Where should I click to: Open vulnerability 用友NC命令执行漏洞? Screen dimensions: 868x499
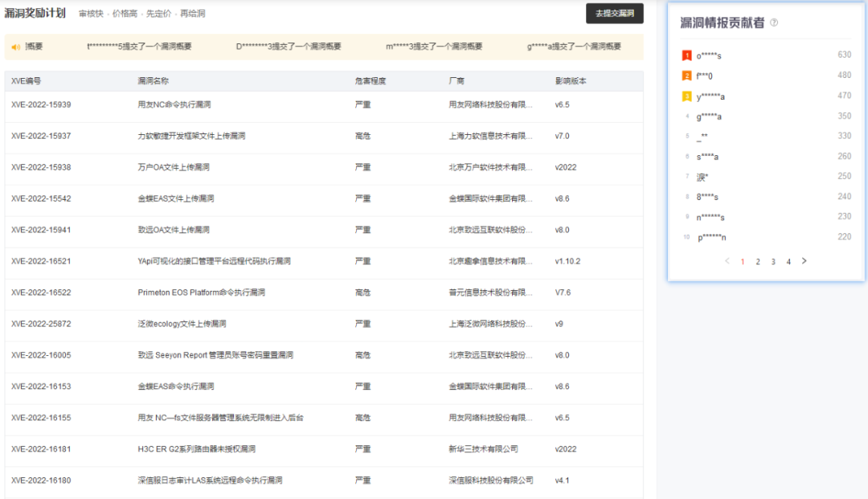(174, 104)
